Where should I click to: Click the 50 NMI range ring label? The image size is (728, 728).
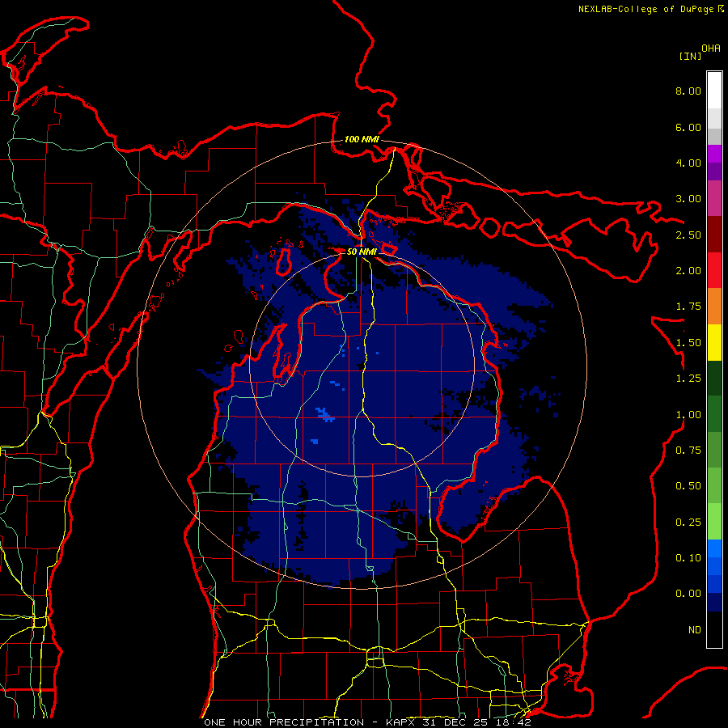pos(362,252)
